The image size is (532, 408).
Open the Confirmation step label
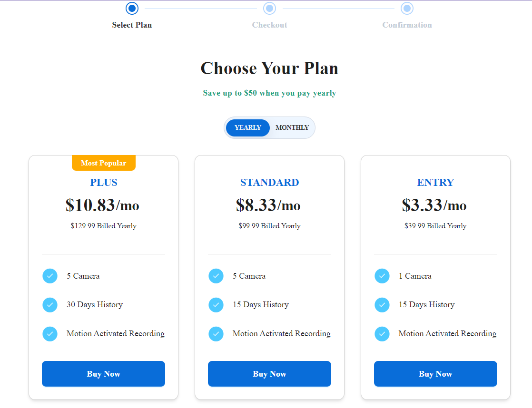tap(407, 25)
